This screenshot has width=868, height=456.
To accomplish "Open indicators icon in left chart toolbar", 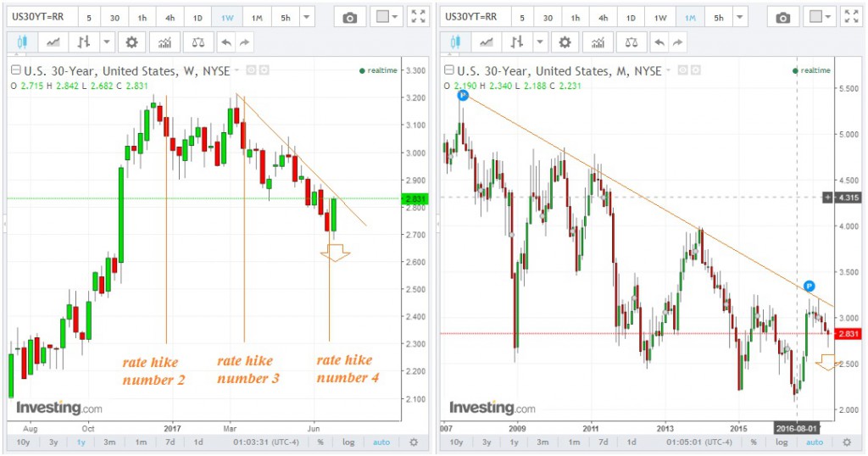I will pyautogui.click(x=164, y=42).
